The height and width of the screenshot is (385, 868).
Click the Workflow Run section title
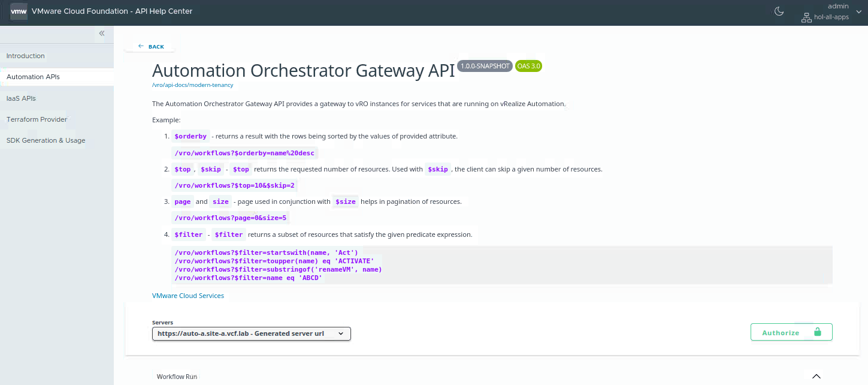point(177,377)
